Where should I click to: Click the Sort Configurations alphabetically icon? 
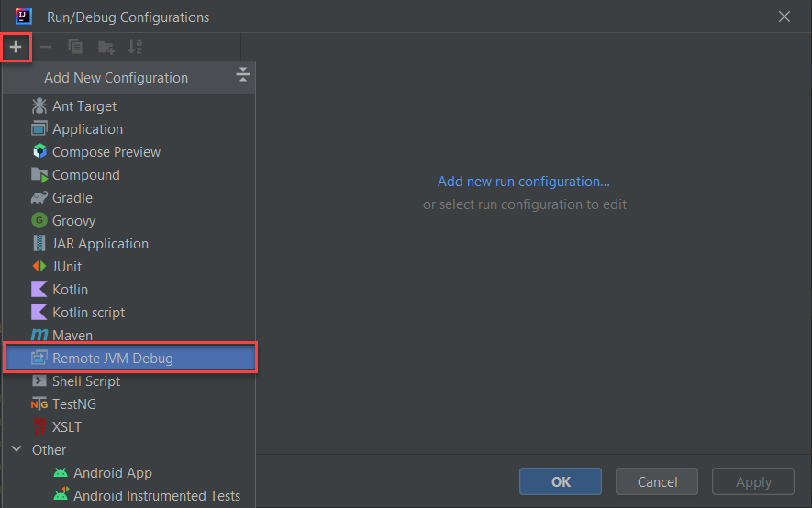(135, 47)
